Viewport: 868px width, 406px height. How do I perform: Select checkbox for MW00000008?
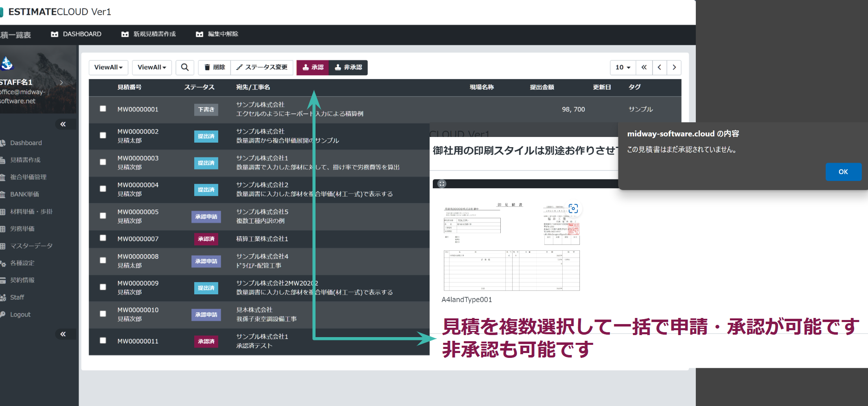click(103, 260)
